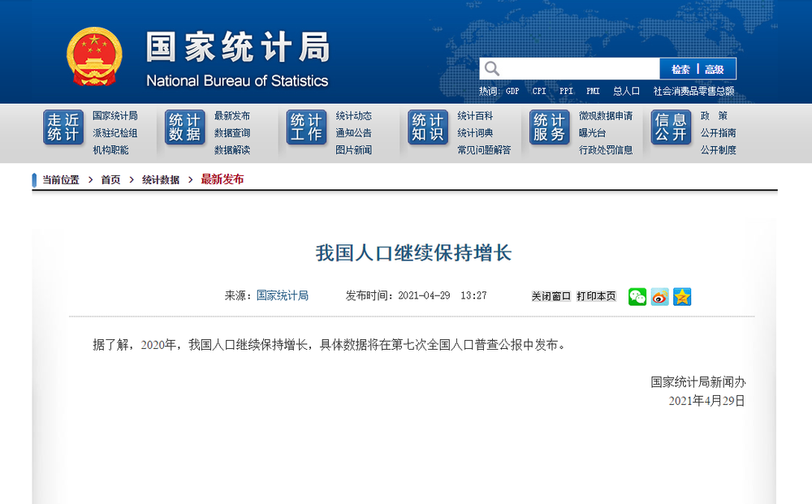Open 高级 advanced search
Screen dimensions: 812x504
[x=714, y=69]
